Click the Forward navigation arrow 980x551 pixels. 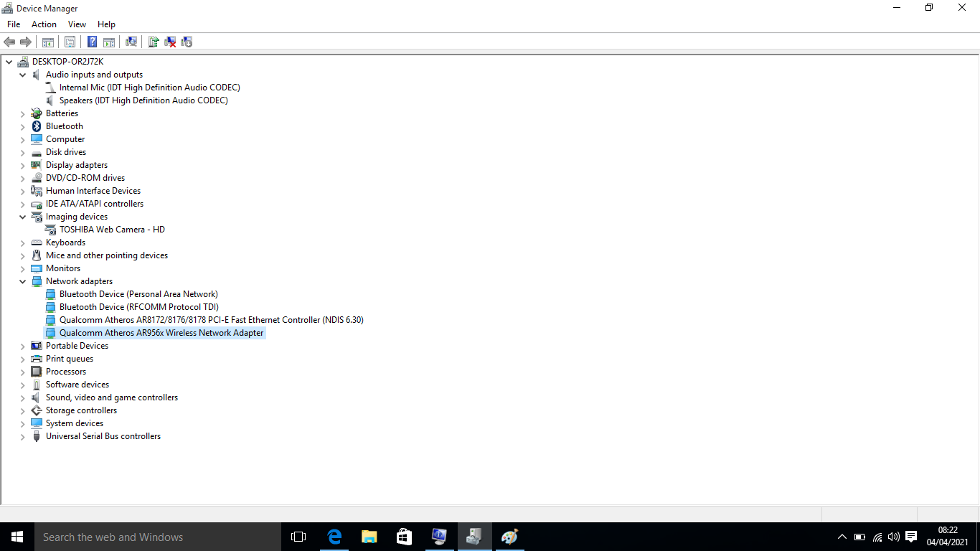[26, 42]
